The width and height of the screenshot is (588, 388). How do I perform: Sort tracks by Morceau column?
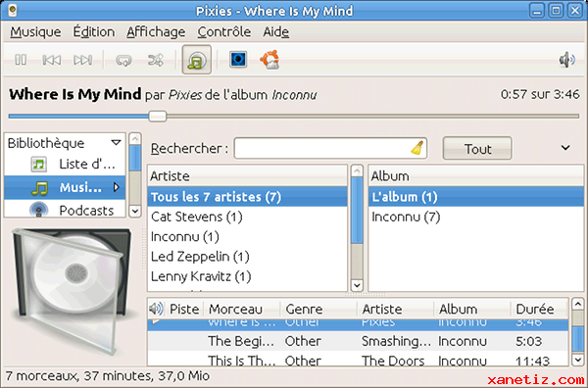pyautogui.click(x=242, y=309)
